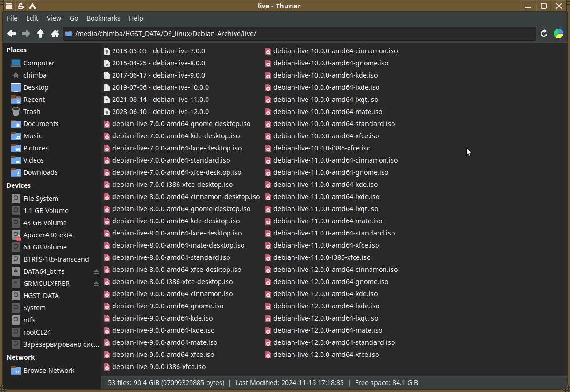570x392 pixels.
Task: Click document icon of 2017-06-17 - debian-live-9.0.0
Action: (107, 76)
